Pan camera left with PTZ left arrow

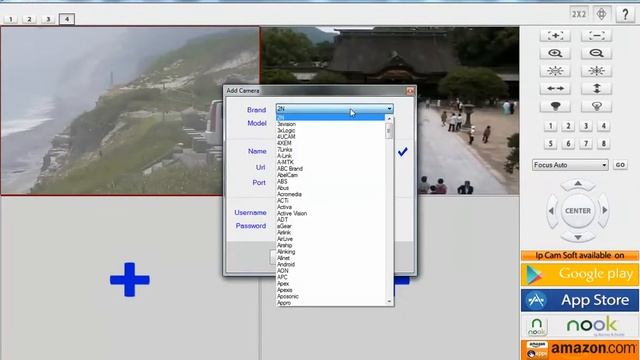coord(551,211)
